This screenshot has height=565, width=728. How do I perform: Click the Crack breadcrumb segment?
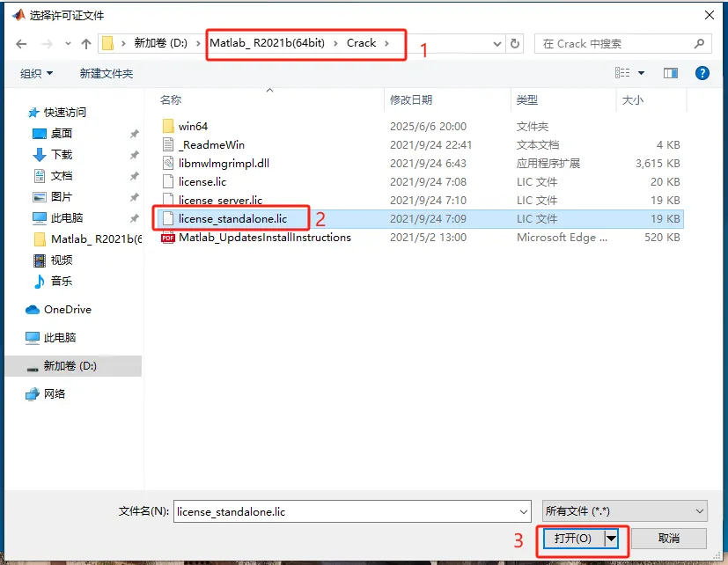point(361,43)
